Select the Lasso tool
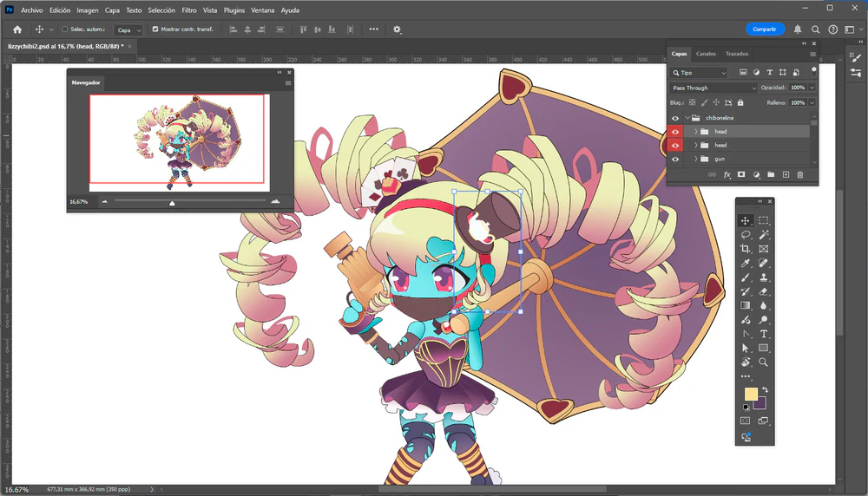Viewport: 868px width, 496px height. [746, 235]
